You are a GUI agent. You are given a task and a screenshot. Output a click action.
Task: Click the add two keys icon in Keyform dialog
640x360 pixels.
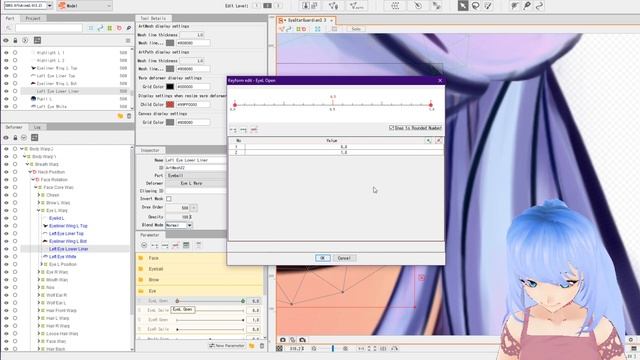click(233, 130)
